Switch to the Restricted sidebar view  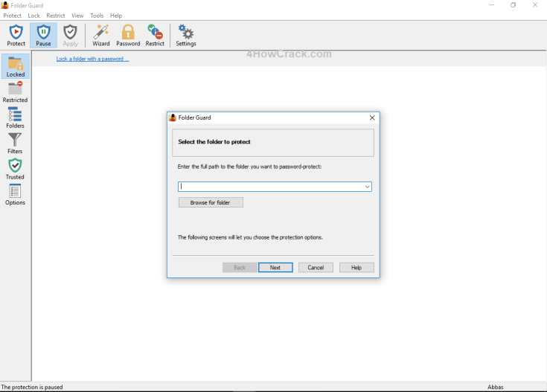click(x=15, y=92)
